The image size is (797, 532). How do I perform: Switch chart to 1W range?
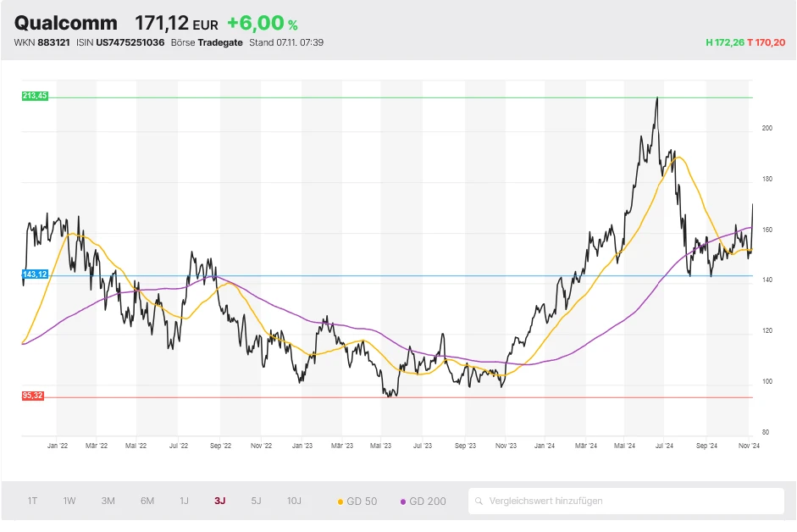point(69,501)
